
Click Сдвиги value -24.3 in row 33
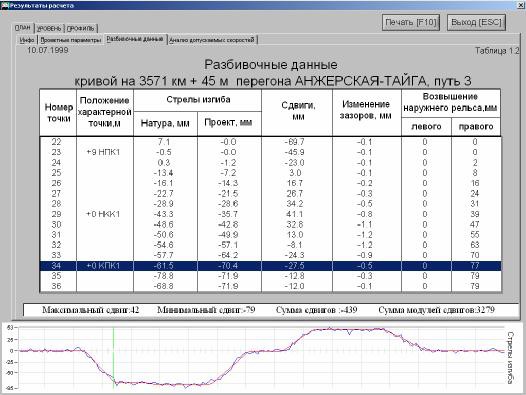(295, 255)
